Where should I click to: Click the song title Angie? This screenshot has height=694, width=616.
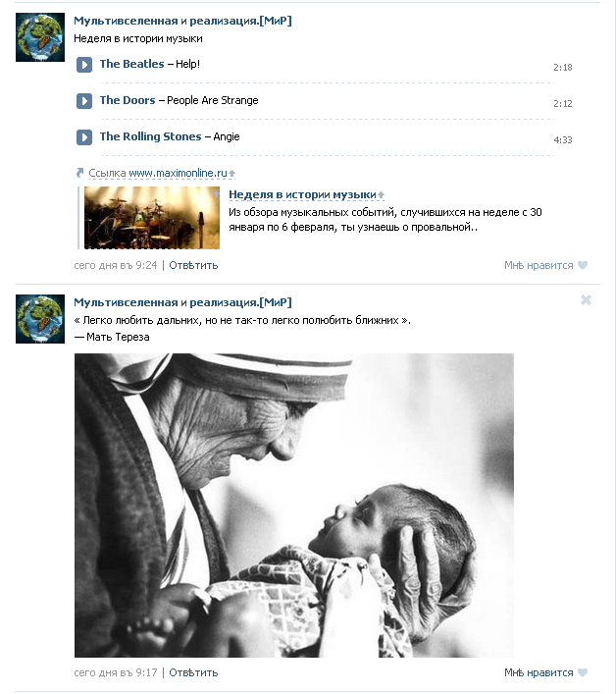[227, 136]
